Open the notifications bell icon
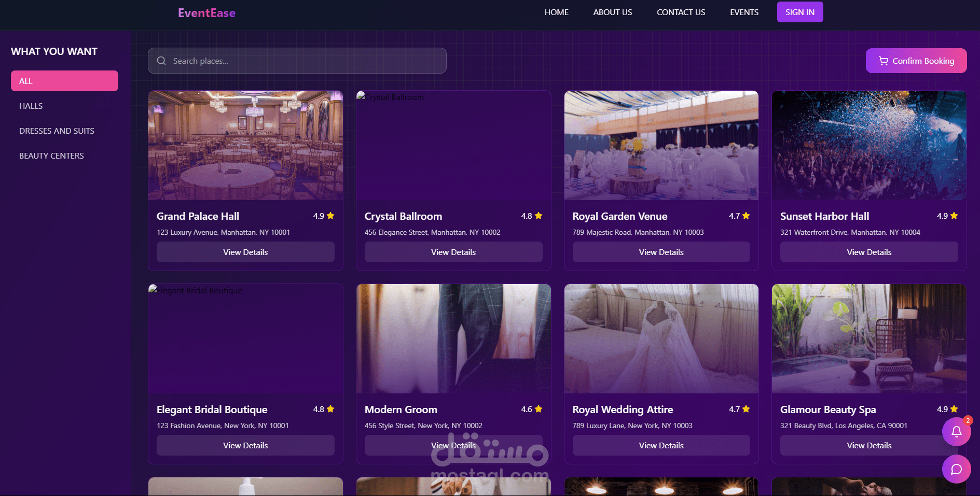The width and height of the screenshot is (980, 496). pos(956,431)
